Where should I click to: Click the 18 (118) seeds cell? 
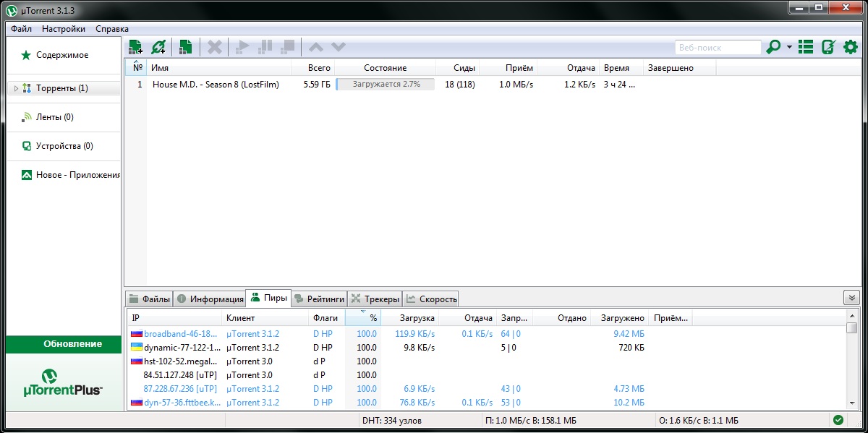pyautogui.click(x=460, y=85)
